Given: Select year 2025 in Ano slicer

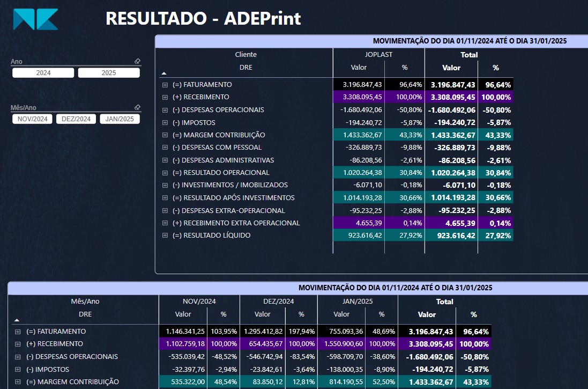Looking at the screenshot, I should coord(109,73).
